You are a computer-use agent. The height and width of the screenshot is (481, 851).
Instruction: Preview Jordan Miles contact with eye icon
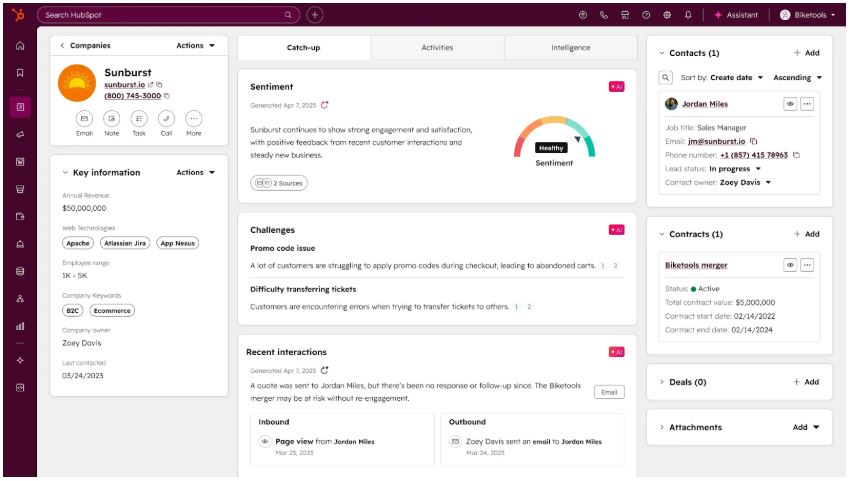pyautogui.click(x=790, y=104)
